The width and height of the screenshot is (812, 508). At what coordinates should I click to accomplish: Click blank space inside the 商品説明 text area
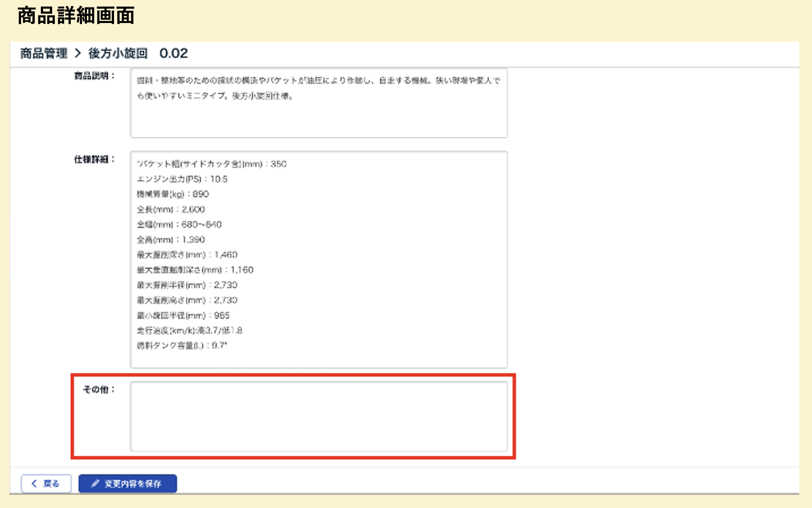point(319,120)
